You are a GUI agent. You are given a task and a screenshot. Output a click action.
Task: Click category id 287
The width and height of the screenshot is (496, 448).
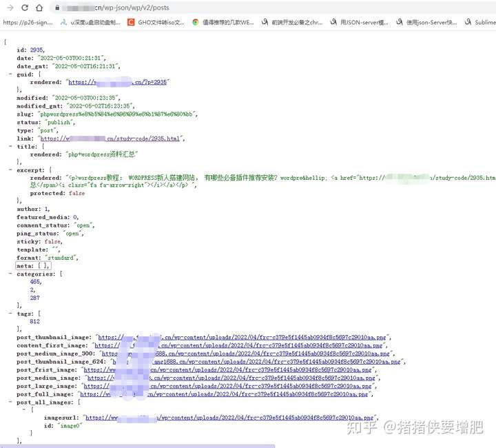pos(35,298)
